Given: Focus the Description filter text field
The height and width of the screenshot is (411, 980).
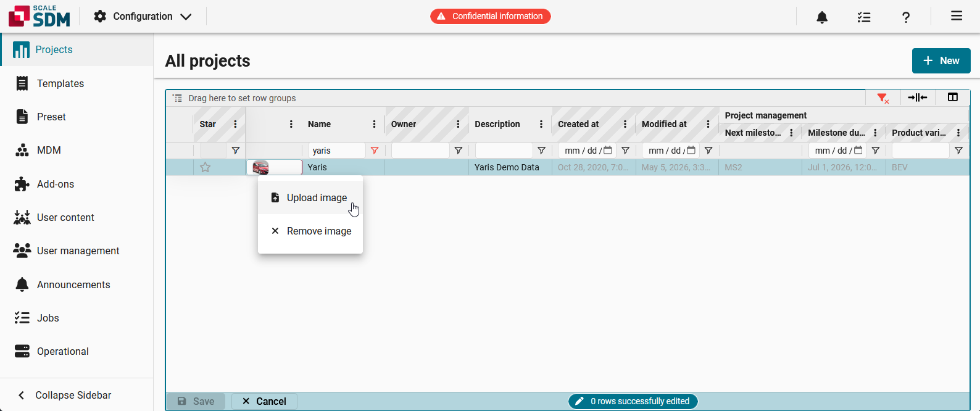Looking at the screenshot, I should click(x=504, y=151).
